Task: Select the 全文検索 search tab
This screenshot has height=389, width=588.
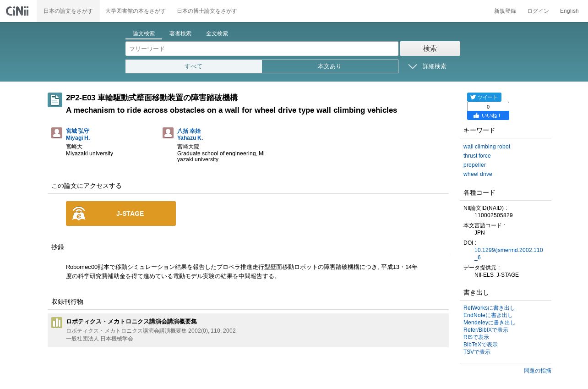Action: (217, 34)
